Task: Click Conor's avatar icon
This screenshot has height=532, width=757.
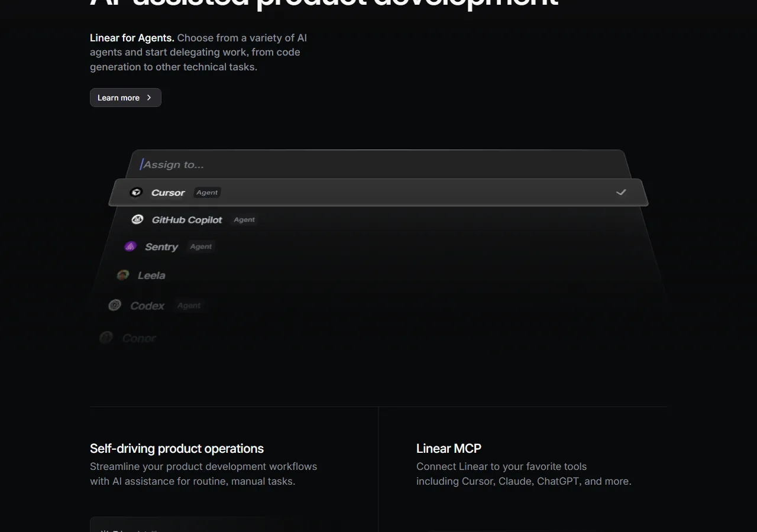Action: tap(106, 337)
